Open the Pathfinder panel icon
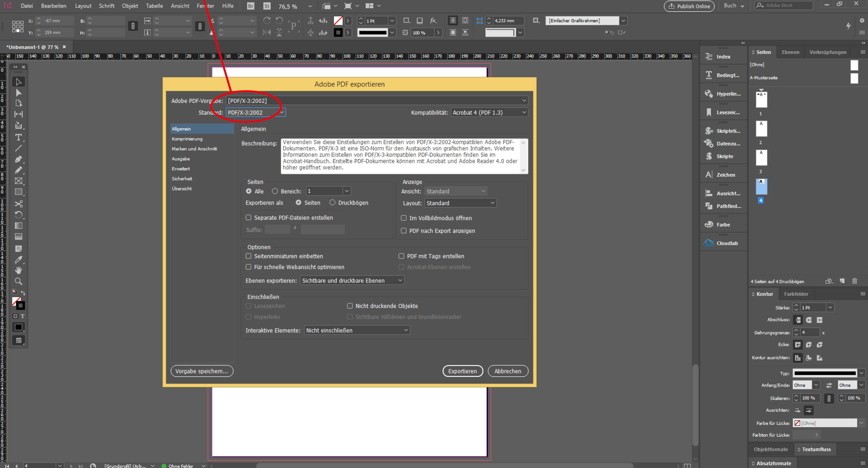The width and height of the screenshot is (868, 468). [709, 206]
